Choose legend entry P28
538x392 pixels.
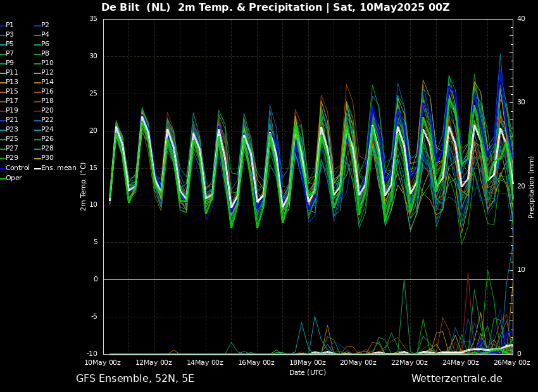[44, 148]
